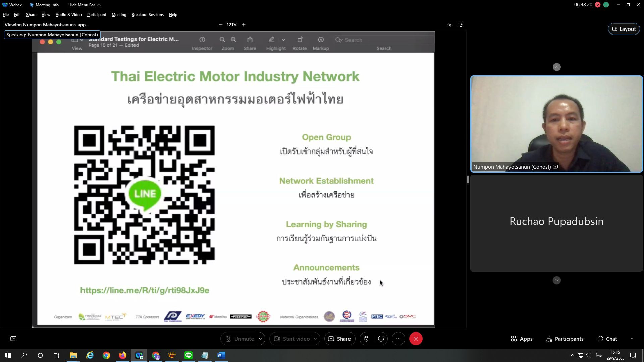644x362 pixels.
Task: Open the Help menu
Action: [173, 15]
